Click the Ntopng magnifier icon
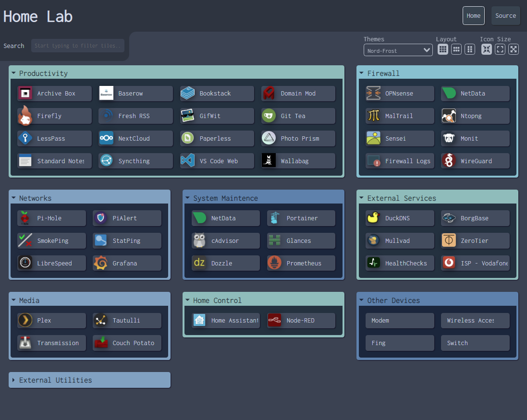Image resolution: width=527 pixels, height=420 pixels. [449, 116]
